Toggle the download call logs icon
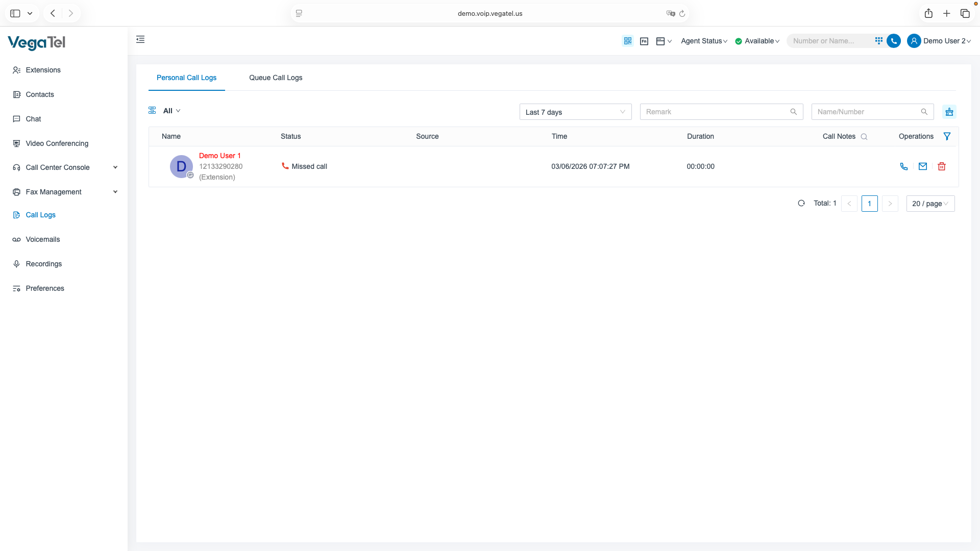Viewport: 980px width, 551px height. 949,112
